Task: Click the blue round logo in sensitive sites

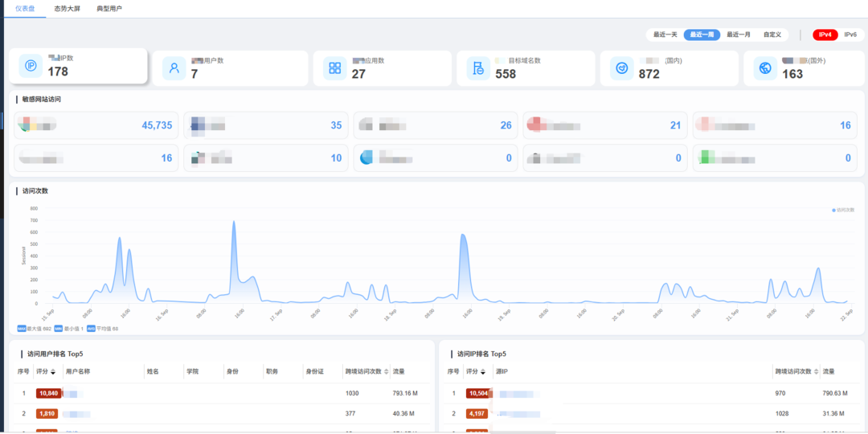Action: [x=366, y=158]
